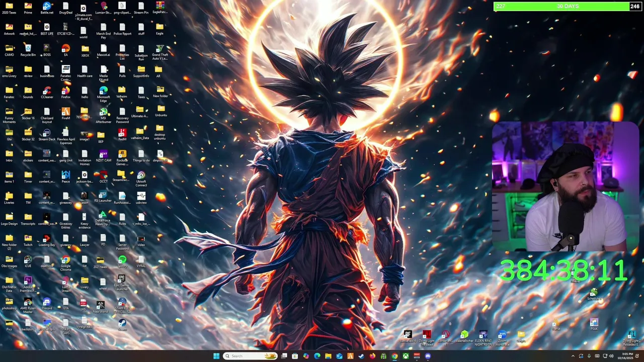Screen dimensions: 644x362
Task: Open the Police Report document
Action: point(122,29)
